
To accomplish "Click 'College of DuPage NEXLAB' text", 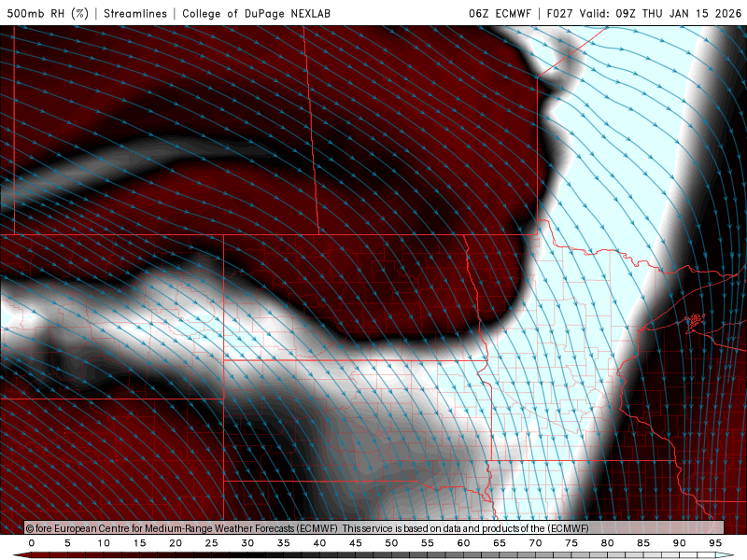I will [x=256, y=13].
